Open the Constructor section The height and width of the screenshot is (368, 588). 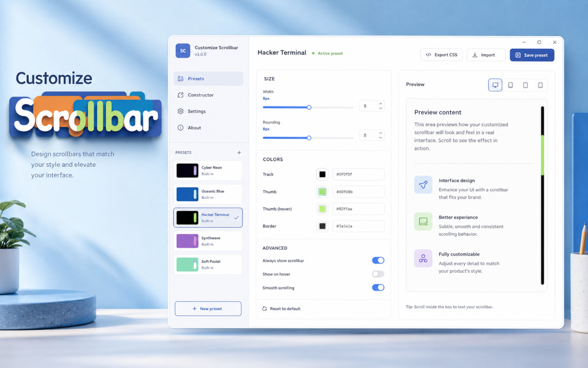tap(208, 95)
